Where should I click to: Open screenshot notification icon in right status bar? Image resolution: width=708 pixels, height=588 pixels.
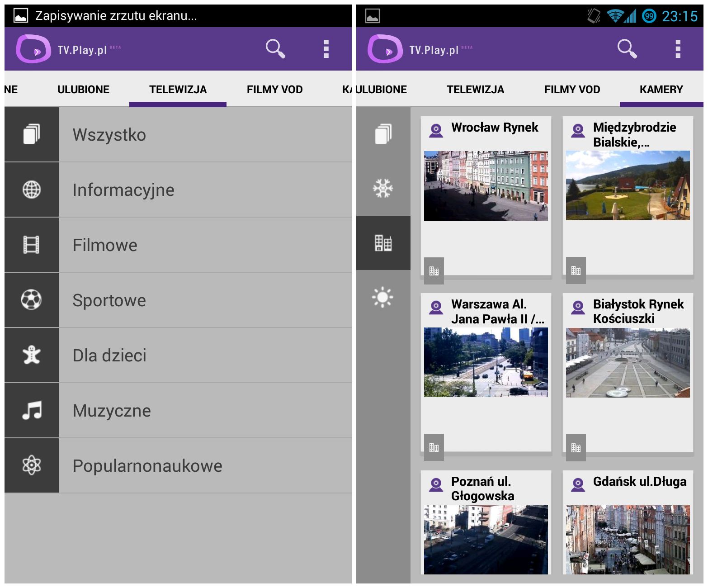click(373, 16)
